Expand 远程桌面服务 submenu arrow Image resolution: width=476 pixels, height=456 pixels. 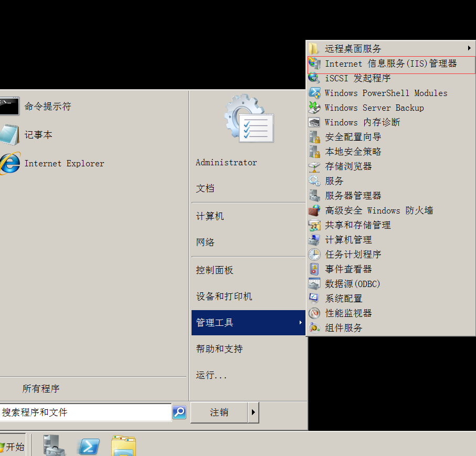point(469,48)
